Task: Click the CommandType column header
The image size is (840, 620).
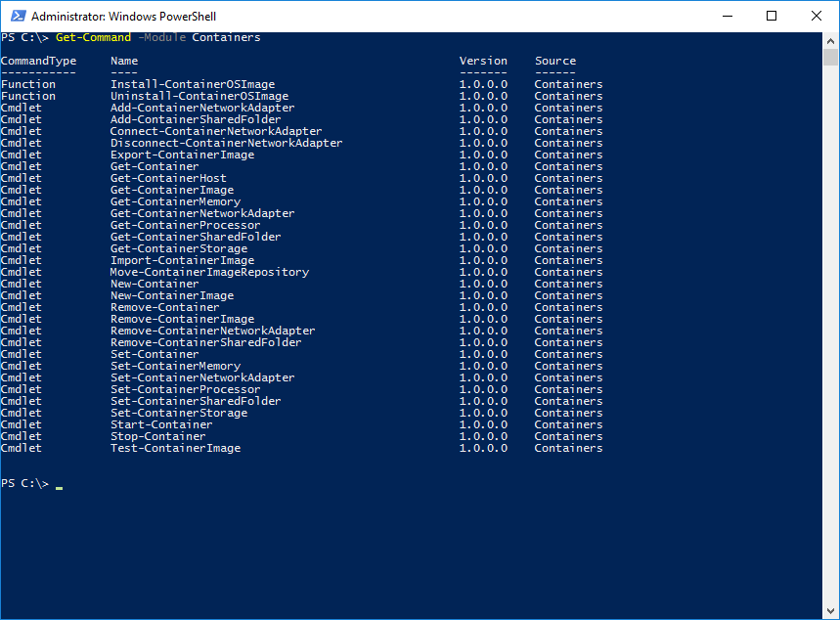Action: (38, 61)
